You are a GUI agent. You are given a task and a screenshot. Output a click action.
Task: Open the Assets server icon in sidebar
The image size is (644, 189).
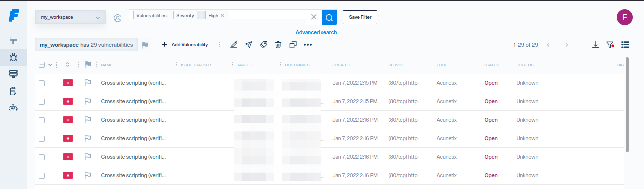(x=13, y=74)
